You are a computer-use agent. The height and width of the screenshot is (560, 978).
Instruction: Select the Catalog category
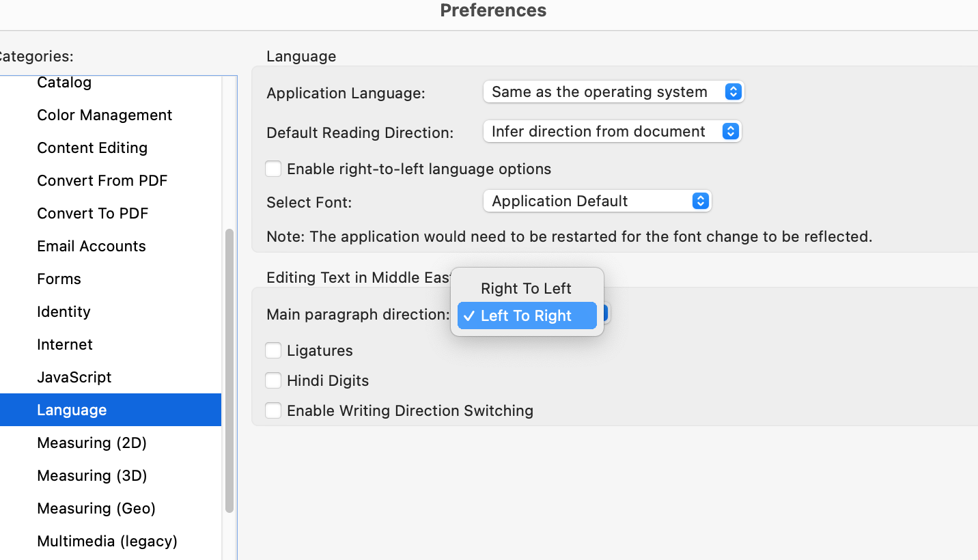point(64,82)
